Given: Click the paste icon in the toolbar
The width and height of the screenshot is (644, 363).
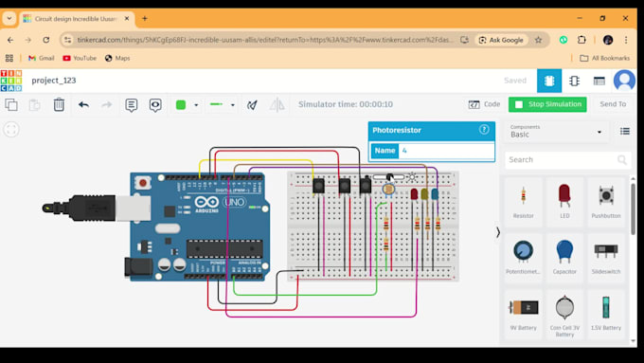Looking at the screenshot, I should [x=34, y=105].
